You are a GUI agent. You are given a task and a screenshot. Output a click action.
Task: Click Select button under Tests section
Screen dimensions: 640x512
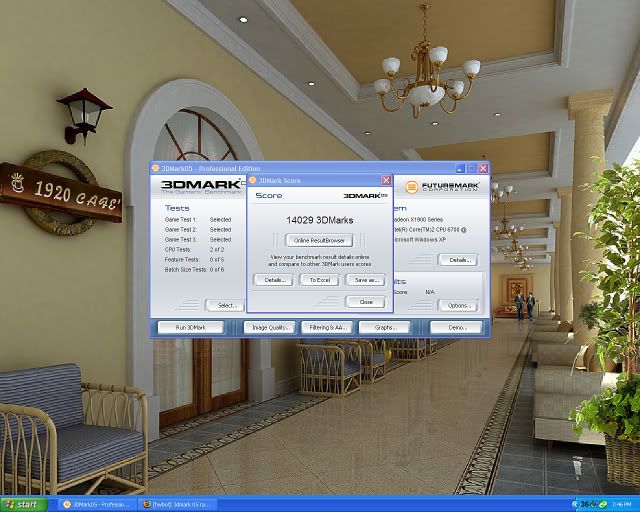(x=226, y=305)
